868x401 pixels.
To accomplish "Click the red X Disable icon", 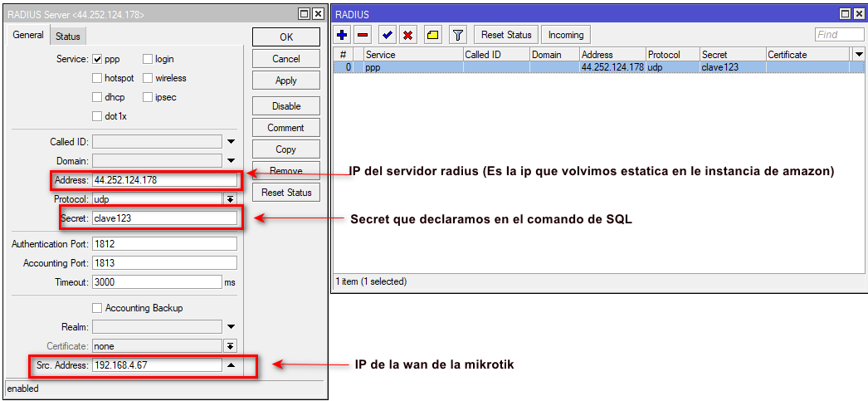I will click(408, 35).
